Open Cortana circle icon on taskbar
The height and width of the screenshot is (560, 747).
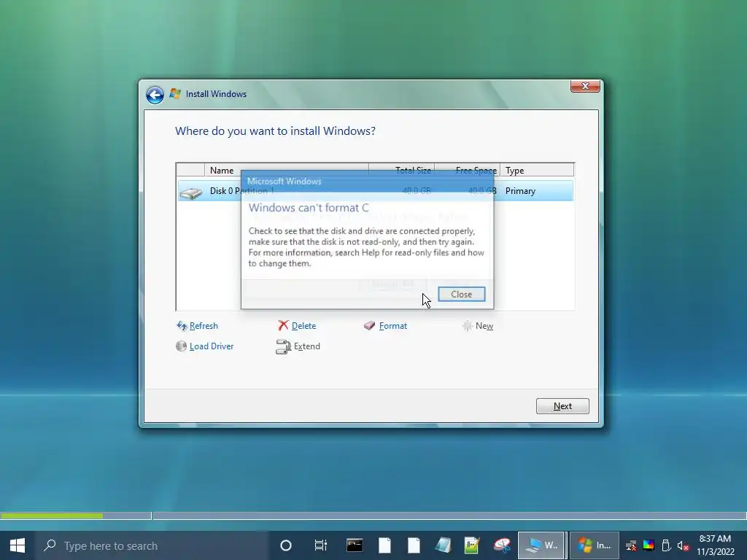[286, 545]
